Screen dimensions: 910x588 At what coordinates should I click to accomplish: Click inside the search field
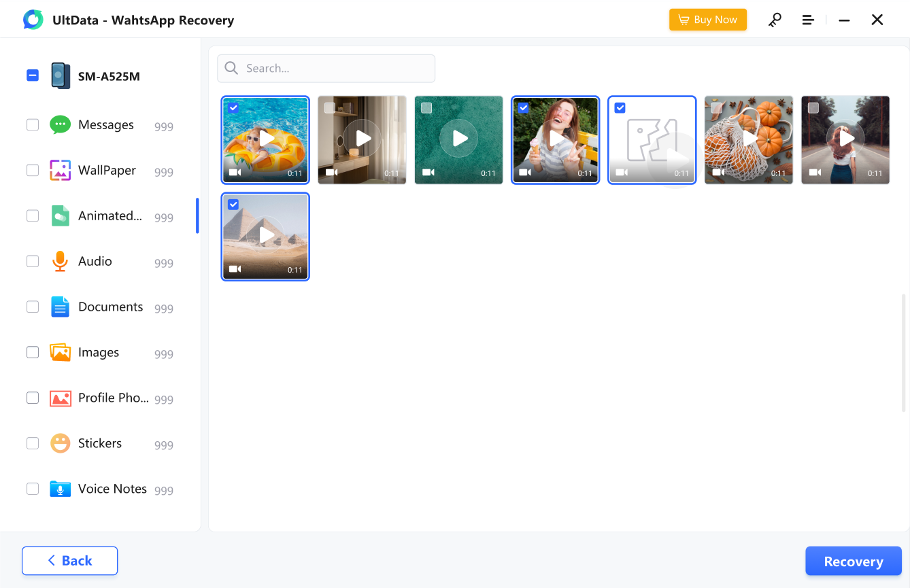325,68
